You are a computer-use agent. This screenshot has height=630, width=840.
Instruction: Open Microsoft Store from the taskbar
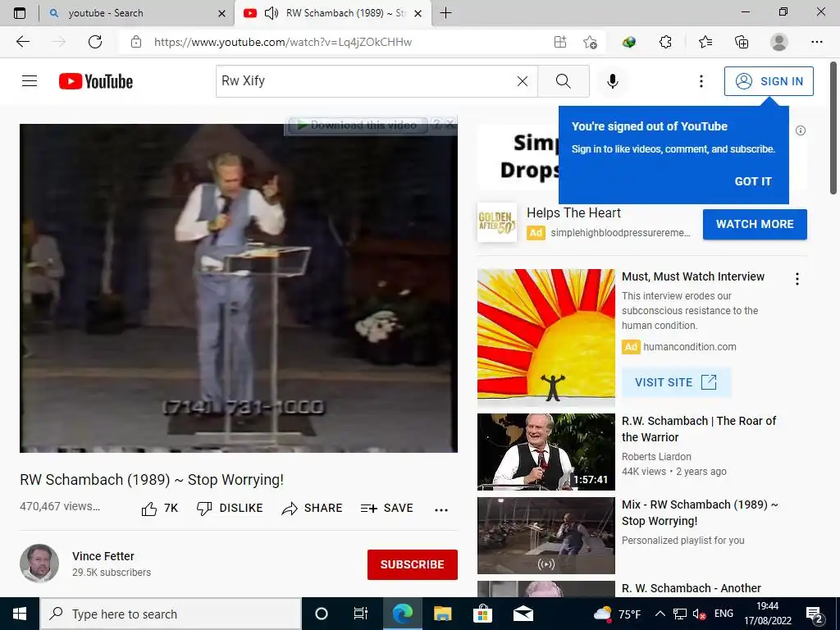coord(482,614)
